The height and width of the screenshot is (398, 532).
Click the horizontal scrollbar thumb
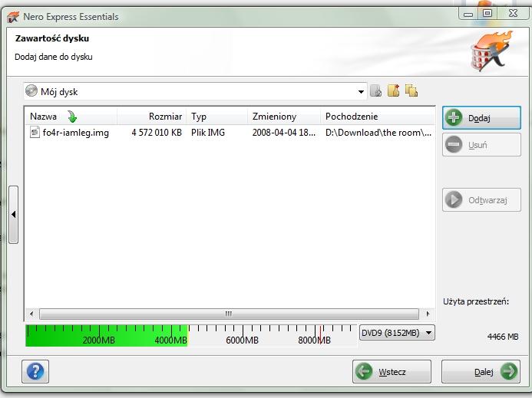[229, 314]
